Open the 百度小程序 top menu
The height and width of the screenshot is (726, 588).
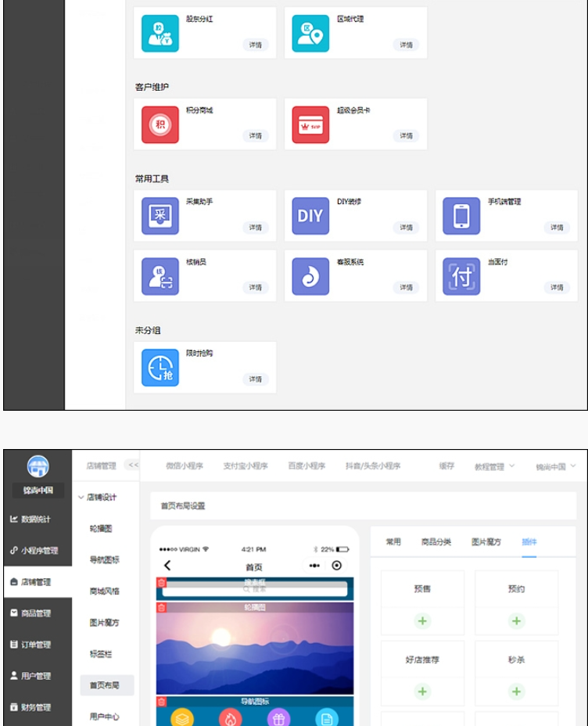click(x=307, y=465)
